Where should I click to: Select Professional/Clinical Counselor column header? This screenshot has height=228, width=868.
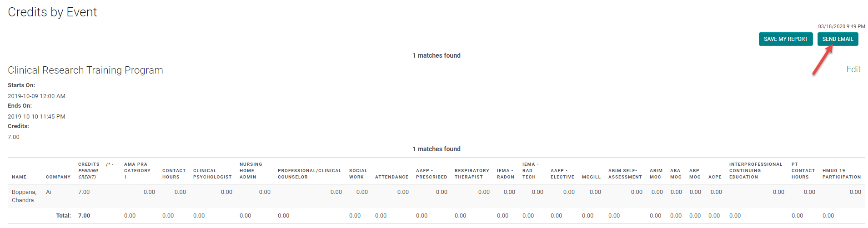(309, 174)
